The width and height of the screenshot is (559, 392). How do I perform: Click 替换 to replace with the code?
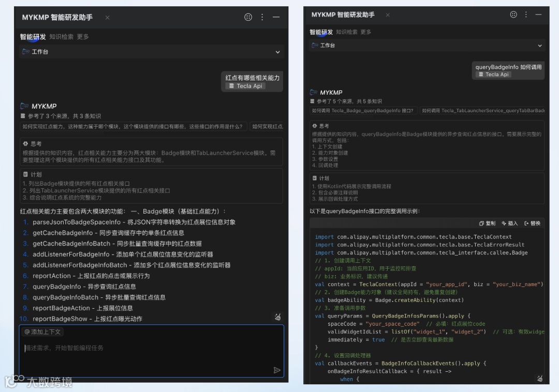532,223
